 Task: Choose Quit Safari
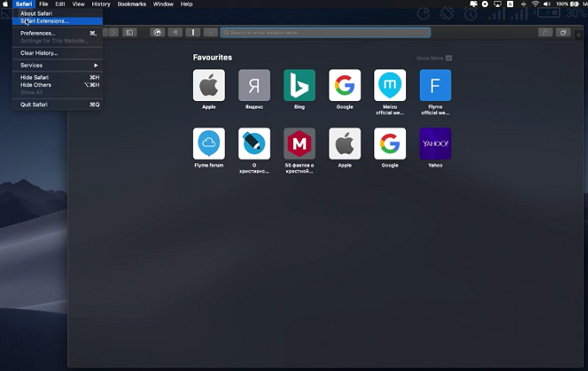pyautogui.click(x=58, y=104)
